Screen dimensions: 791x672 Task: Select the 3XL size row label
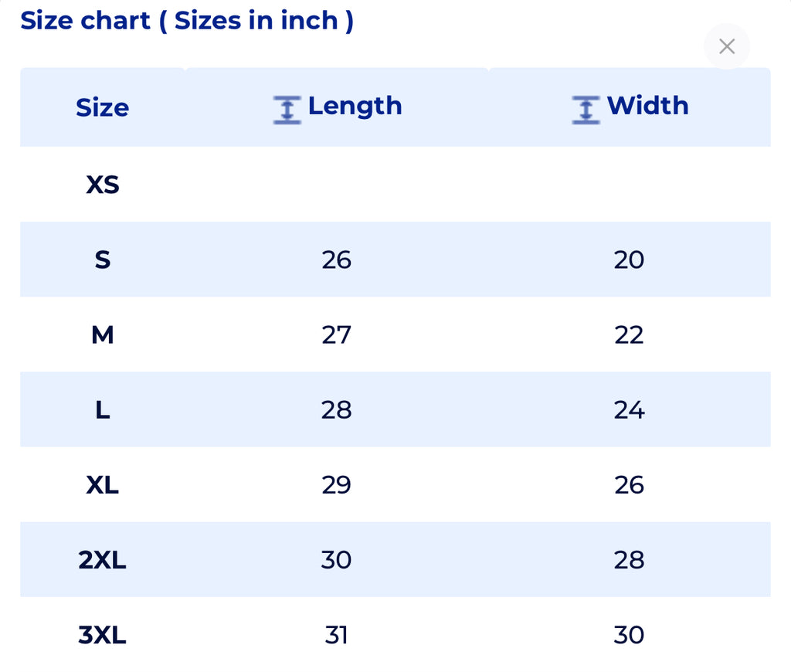click(103, 635)
